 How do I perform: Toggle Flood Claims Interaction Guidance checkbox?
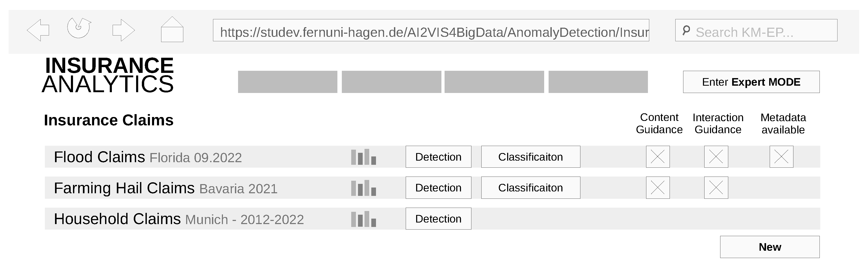point(716,157)
